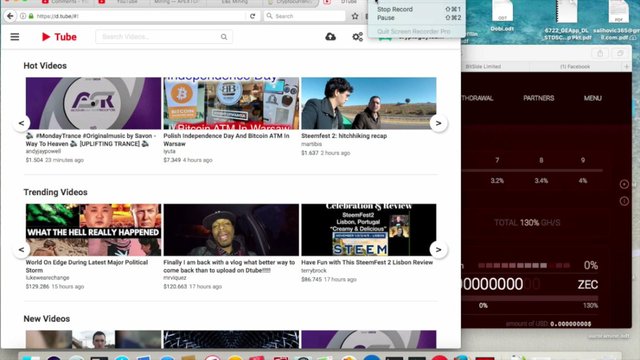Screen dimensions: 640x360
Task: Click the upper round icon beside the mining panel
Action: [x=624, y=184]
